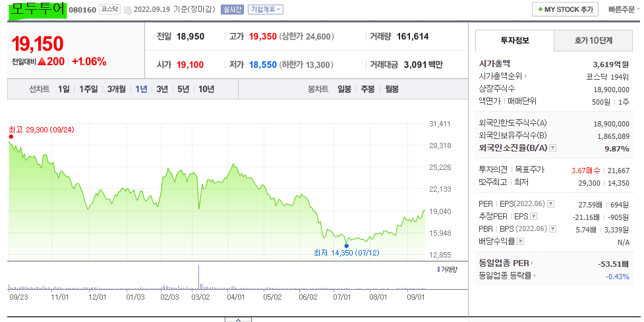
Task: Open help icon next to PBR BPS(2022.06)
Action: coord(553,229)
